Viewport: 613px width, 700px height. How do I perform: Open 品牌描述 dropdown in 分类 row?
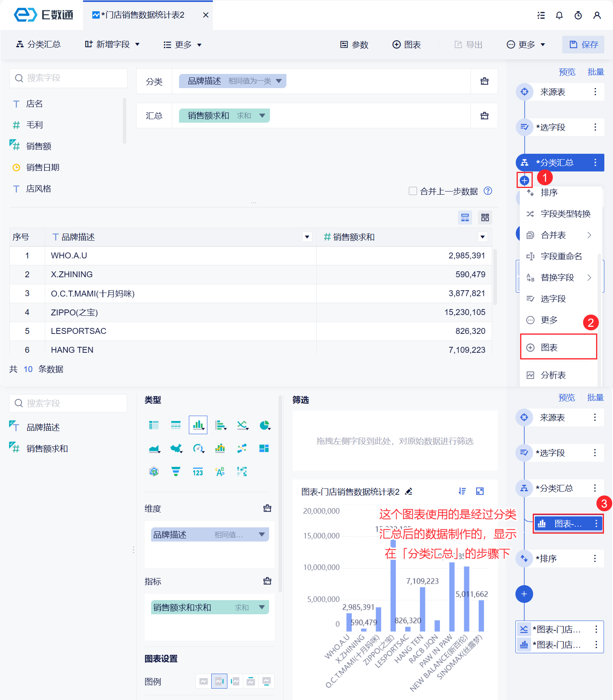279,81
